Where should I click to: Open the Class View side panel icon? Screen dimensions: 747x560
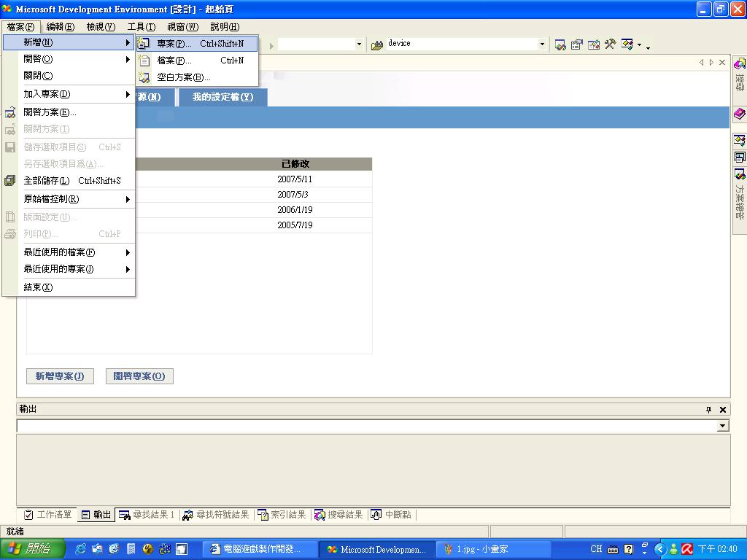740,141
